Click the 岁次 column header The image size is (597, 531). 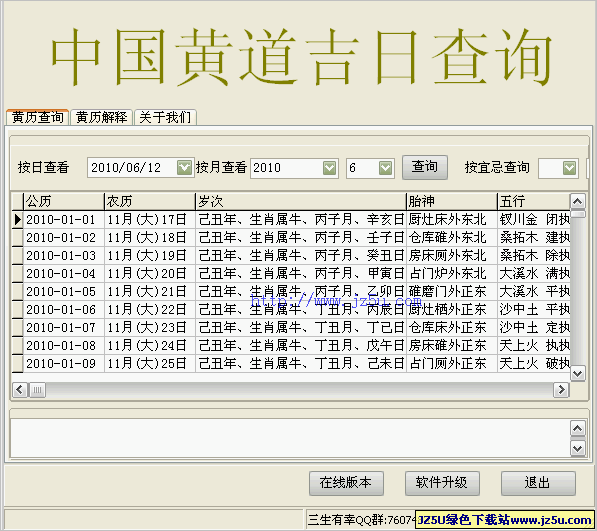pyautogui.click(x=301, y=201)
